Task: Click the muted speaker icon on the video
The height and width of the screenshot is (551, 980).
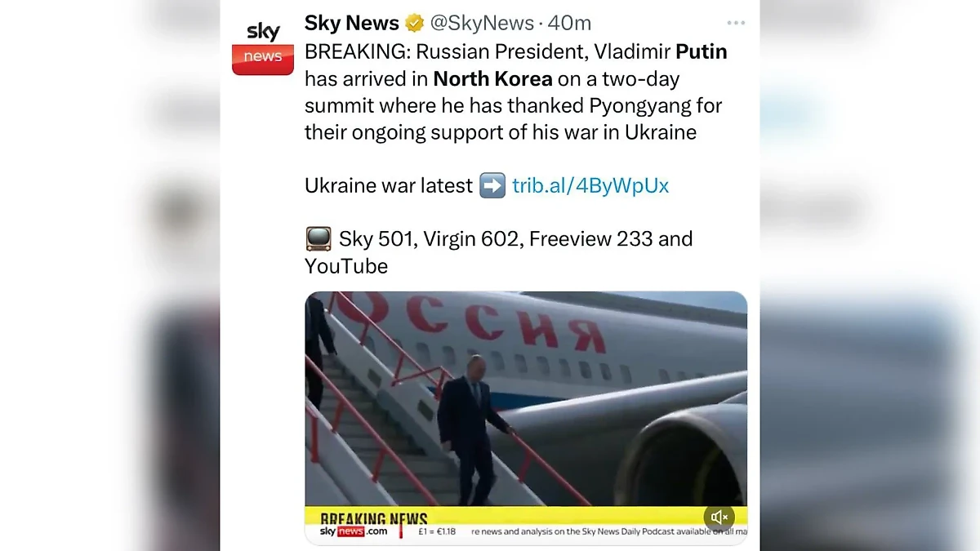Action: [719, 516]
